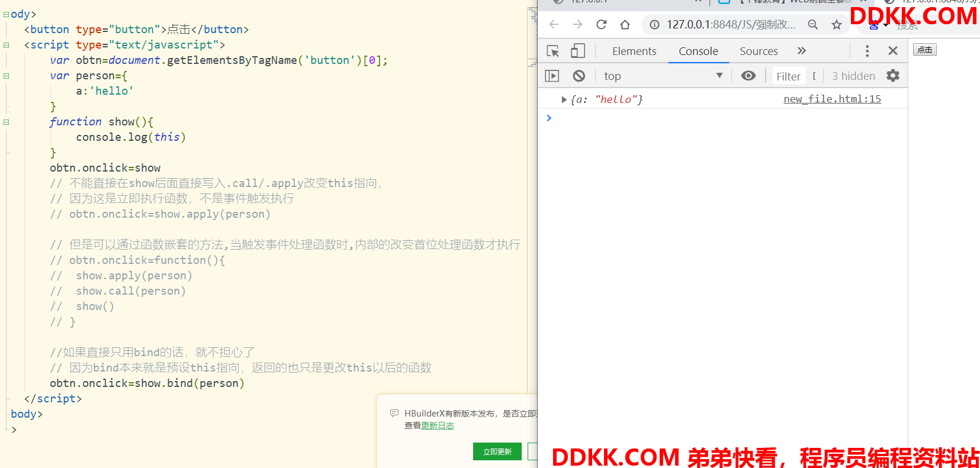
Task: Show more DevTools tabs
Action: tap(802, 51)
